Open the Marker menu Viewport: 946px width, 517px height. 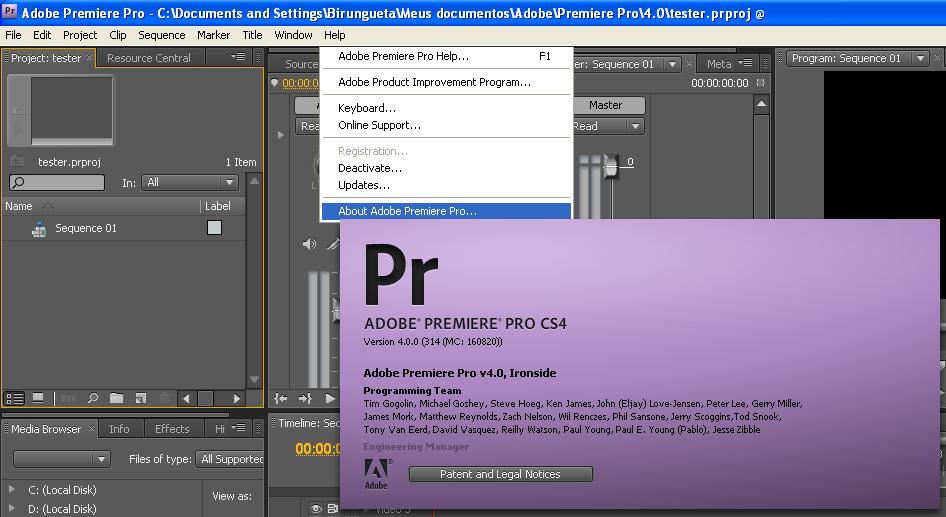tap(214, 35)
